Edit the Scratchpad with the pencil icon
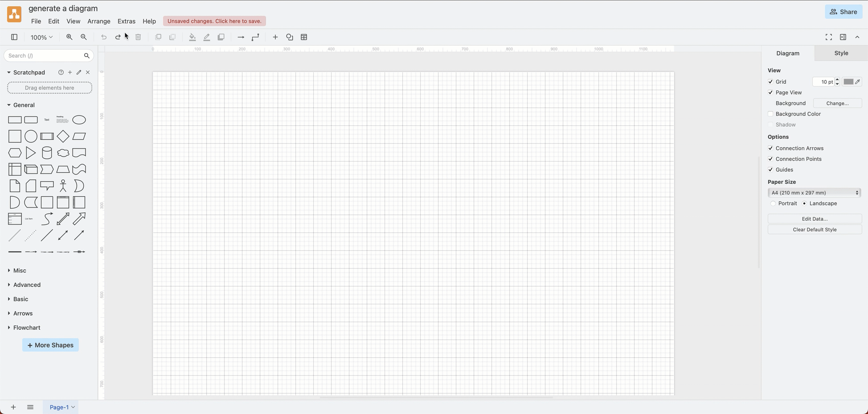 78,72
